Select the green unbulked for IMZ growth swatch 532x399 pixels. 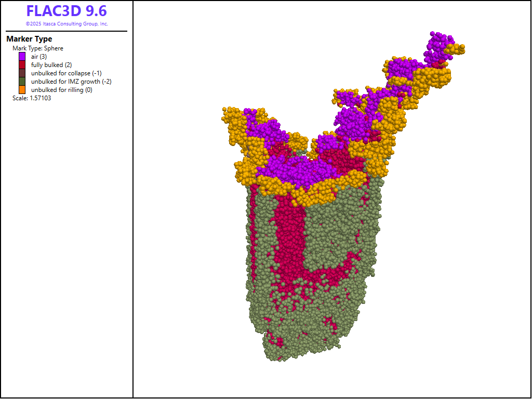click(x=22, y=82)
